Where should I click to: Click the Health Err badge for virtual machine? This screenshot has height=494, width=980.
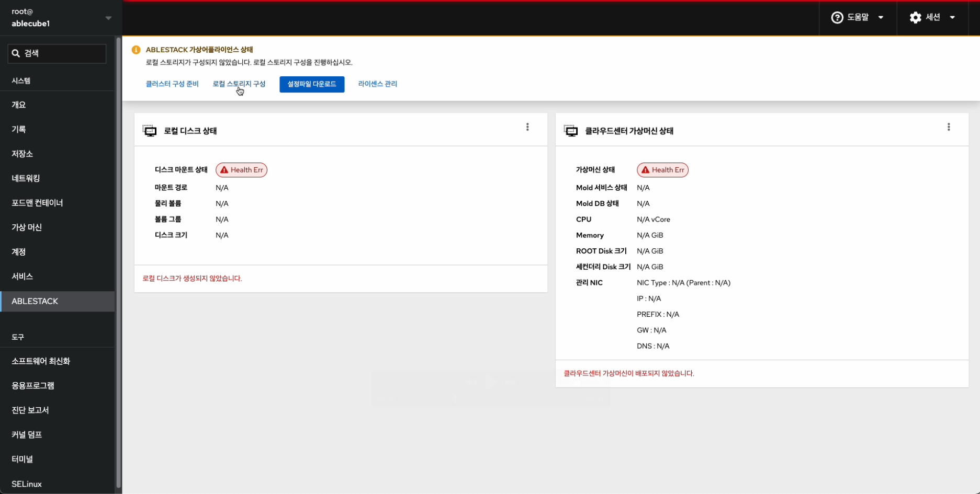click(662, 170)
